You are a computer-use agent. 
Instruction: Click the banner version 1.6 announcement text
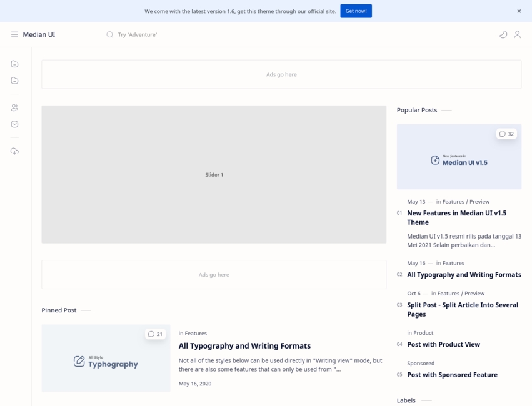point(240,11)
